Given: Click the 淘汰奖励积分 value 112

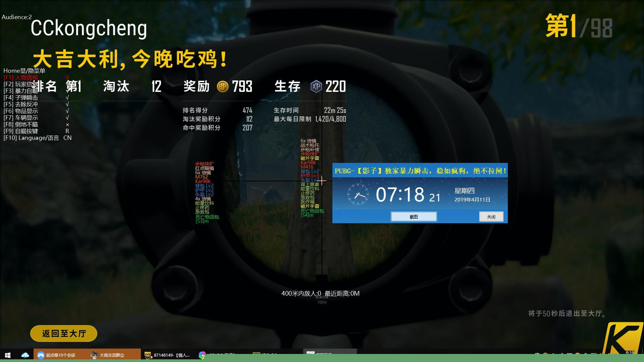Looking at the screenshot, I should (249, 119).
